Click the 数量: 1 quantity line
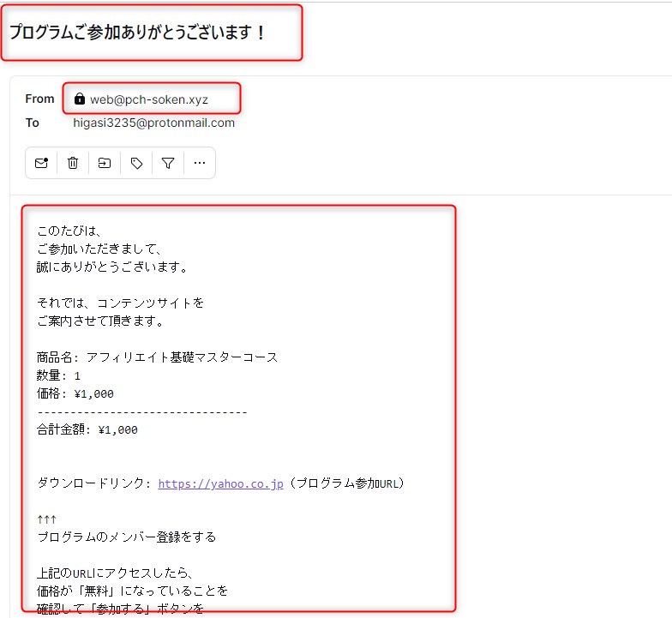Viewport: 672px width, 618px height. pyautogui.click(x=58, y=375)
